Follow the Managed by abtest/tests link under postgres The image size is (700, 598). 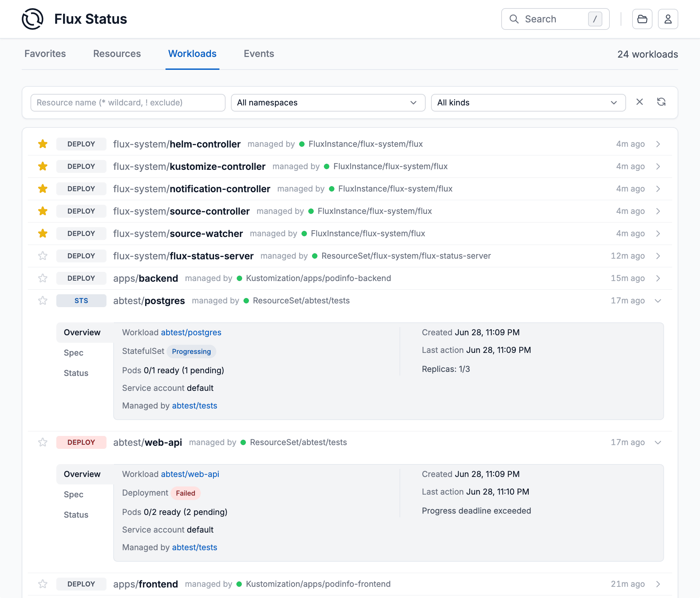(195, 406)
